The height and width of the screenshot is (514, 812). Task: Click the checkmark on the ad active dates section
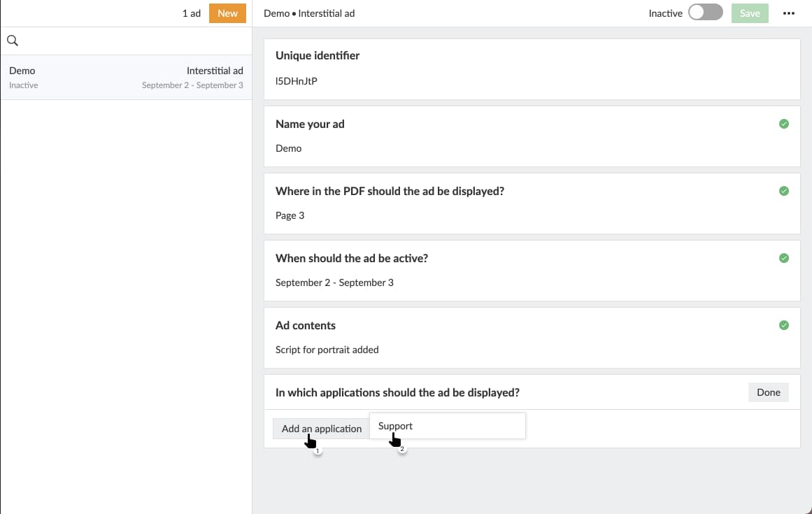click(783, 257)
